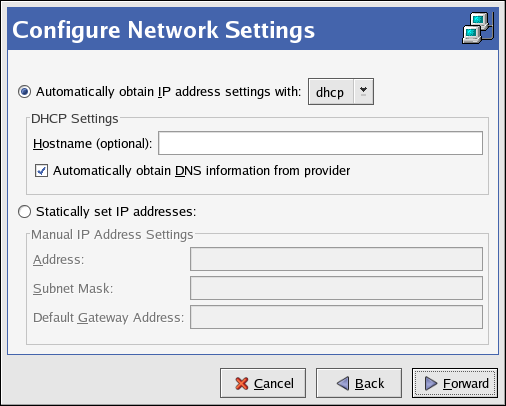Click the Hostname (optional) label
The width and height of the screenshot is (506, 406).
(x=92, y=144)
